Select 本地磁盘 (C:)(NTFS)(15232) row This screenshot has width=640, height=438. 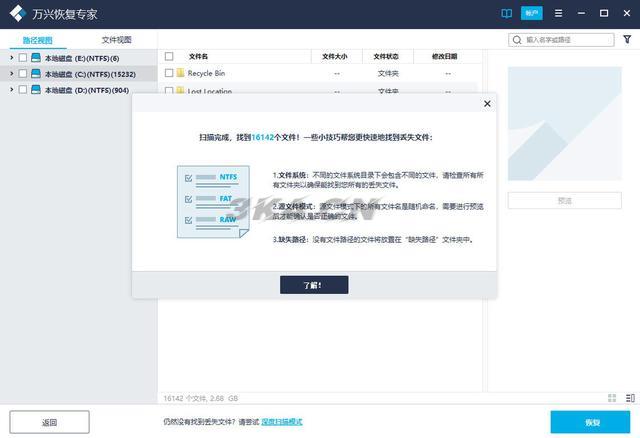pyautogui.click(x=78, y=74)
